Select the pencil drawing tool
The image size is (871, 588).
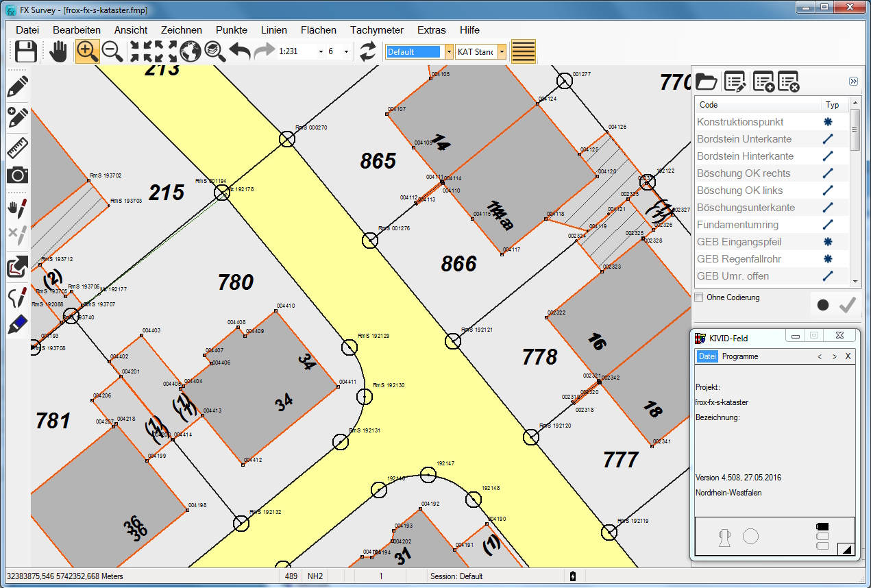click(18, 86)
